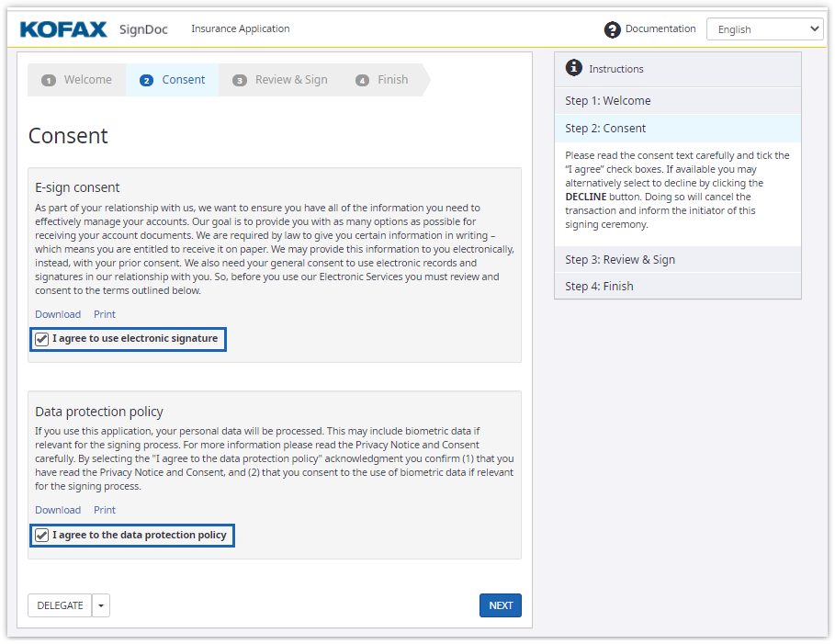Click the Documentation help icon
Viewport: 835px width, 644px height.
[612, 29]
